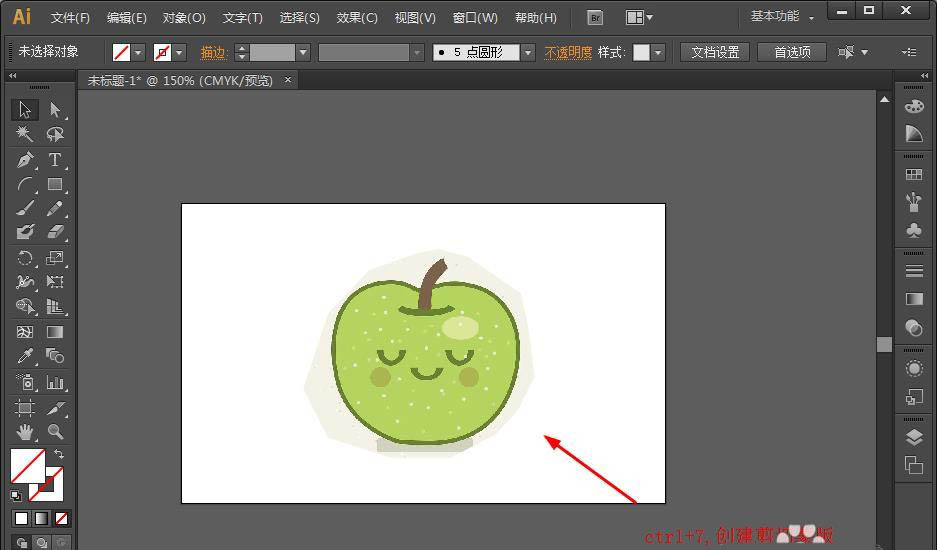This screenshot has width=937, height=550.
Task: Select the Direct Selection tool
Action: (x=55, y=110)
